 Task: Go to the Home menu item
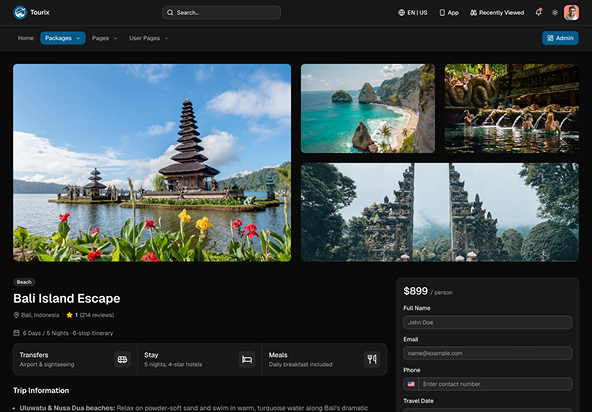click(26, 38)
